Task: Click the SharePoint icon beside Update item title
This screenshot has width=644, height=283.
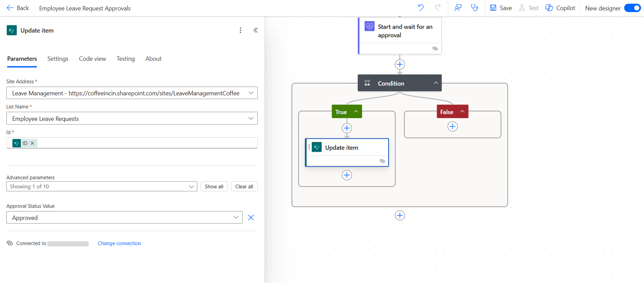Action: [12, 30]
